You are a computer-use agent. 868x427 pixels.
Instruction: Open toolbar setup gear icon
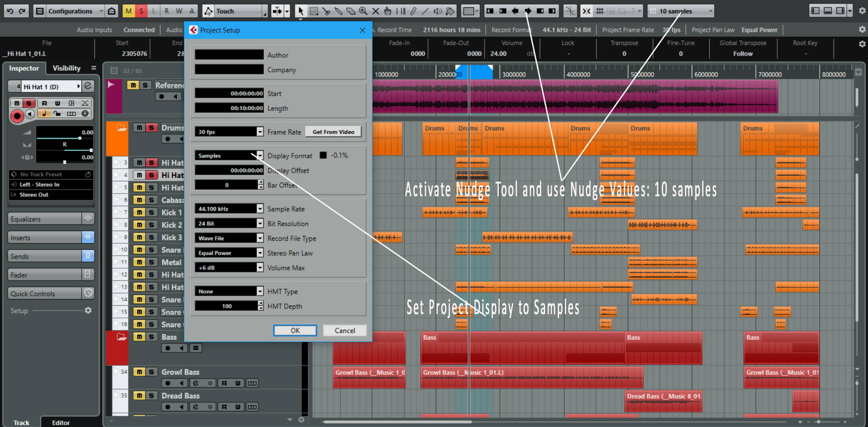coord(862,11)
